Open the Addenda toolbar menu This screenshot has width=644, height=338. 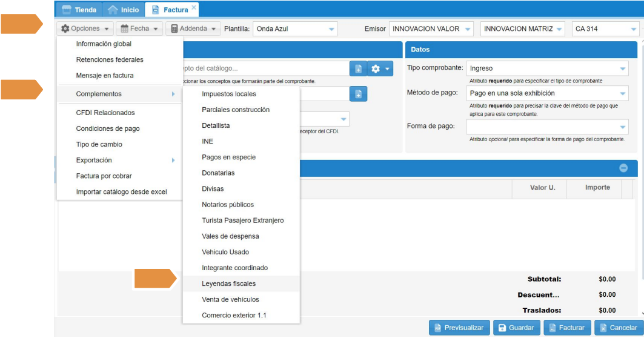coord(193,28)
